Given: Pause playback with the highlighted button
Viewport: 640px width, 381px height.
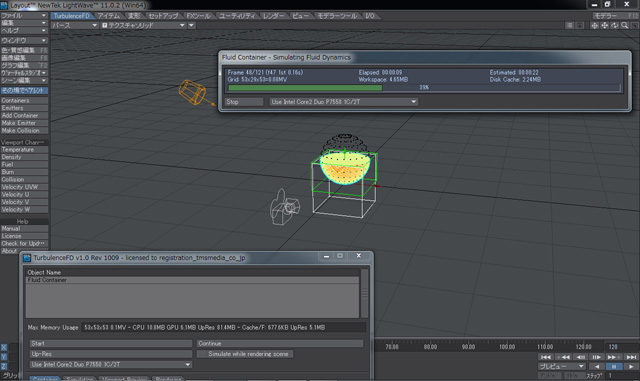Looking at the screenshot, I should [x=613, y=366].
